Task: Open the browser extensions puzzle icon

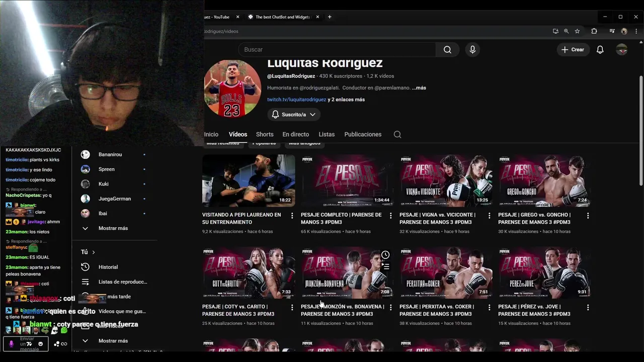Action: click(594, 31)
